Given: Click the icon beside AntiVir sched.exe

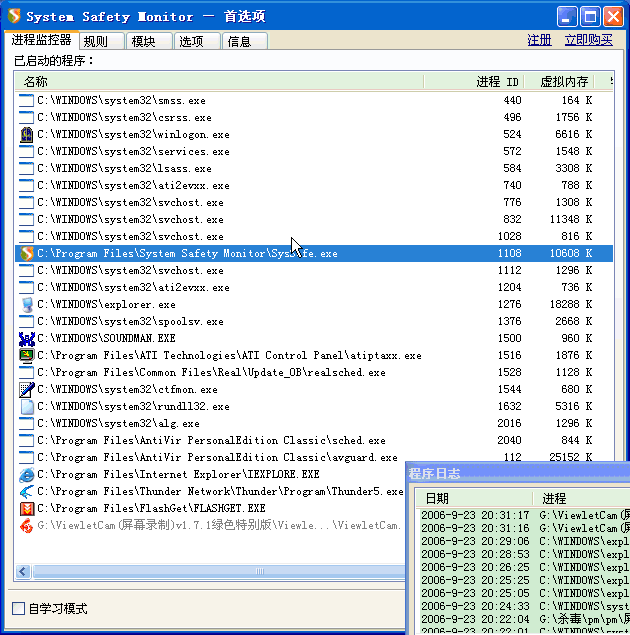Looking at the screenshot, I should (26, 441).
